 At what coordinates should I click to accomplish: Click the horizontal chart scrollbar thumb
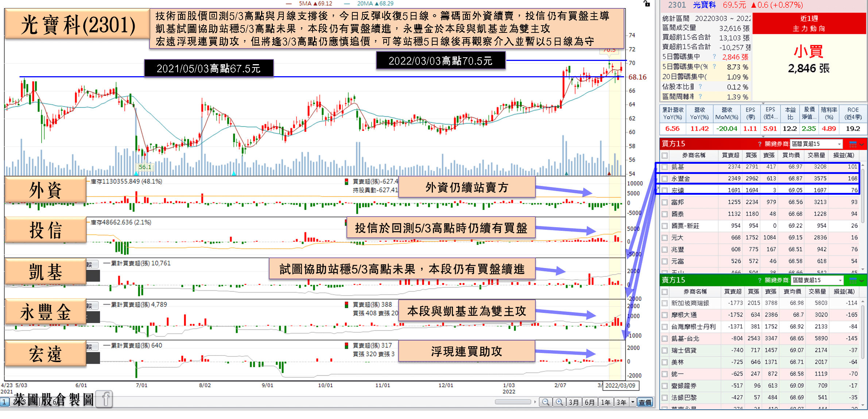click(513, 402)
